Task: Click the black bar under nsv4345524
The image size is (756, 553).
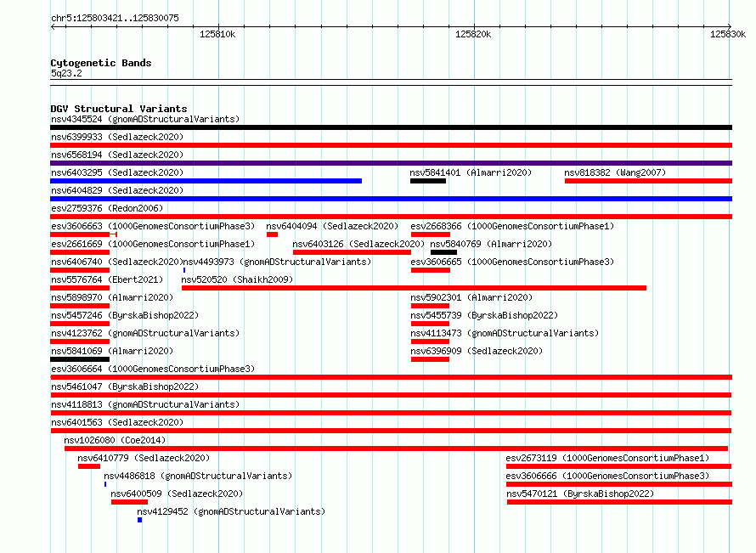Action: (x=391, y=127)
